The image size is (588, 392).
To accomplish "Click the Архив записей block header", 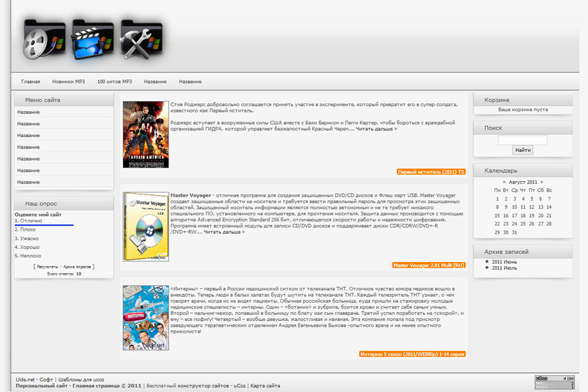I will coord(523,251).
